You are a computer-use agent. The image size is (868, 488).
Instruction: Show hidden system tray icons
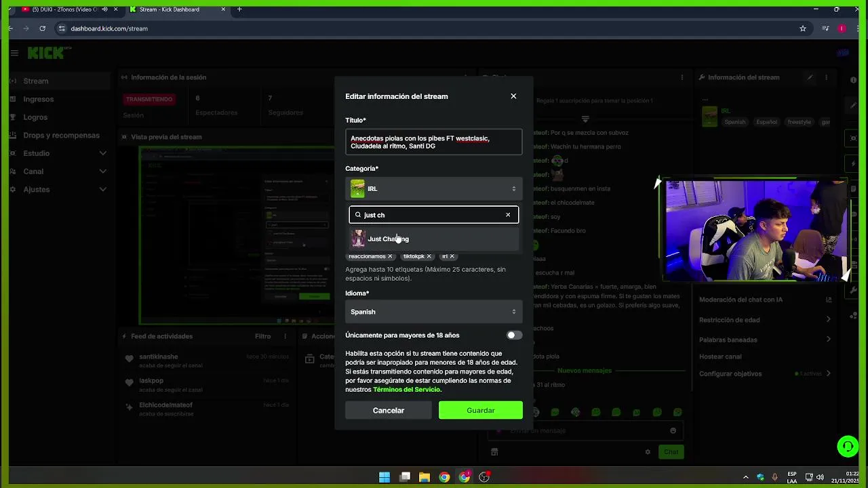click(745, 477)
